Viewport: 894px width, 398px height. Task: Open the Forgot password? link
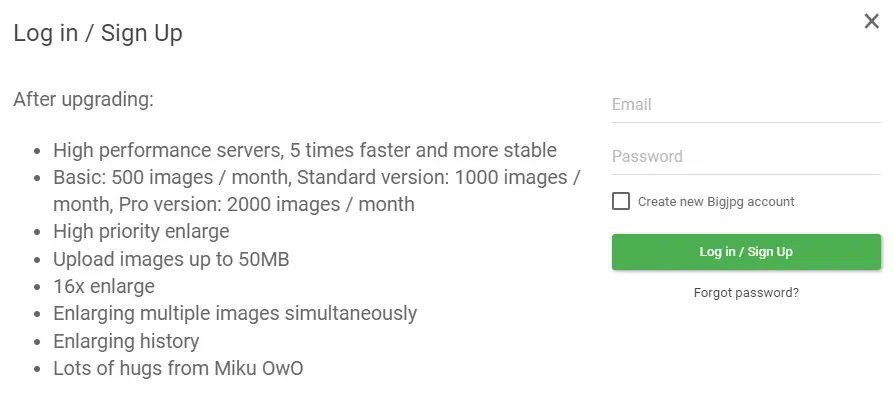[x=746, y=293]
